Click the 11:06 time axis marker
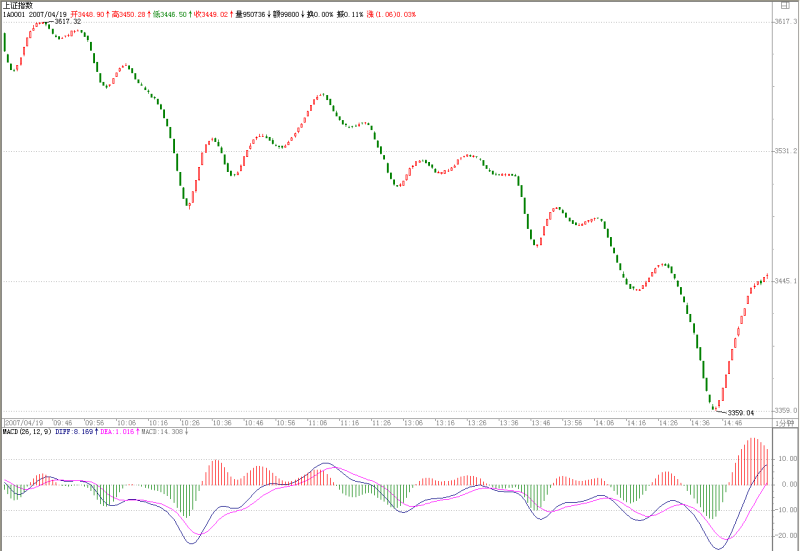Viewport: 800px width, 551px height. 317,423
